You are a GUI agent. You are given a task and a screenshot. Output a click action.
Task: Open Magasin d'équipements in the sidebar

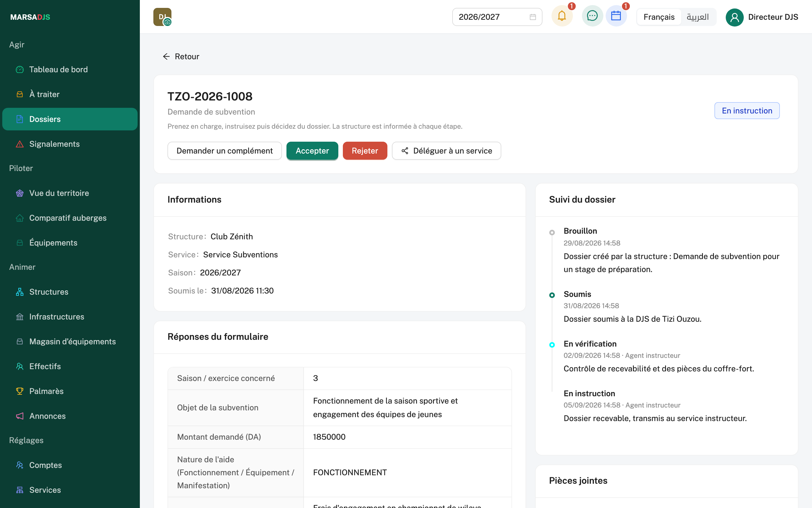pyautogui.click(x=70, y=341)
